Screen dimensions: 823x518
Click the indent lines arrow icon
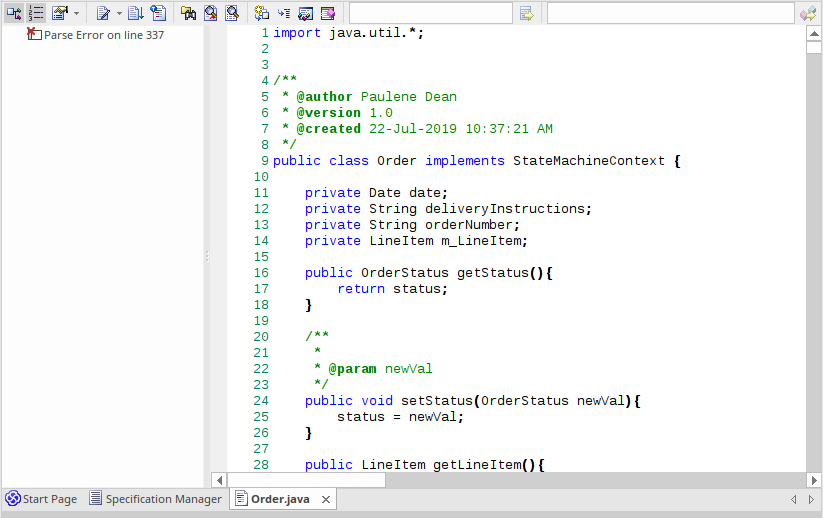pos(284,13)
